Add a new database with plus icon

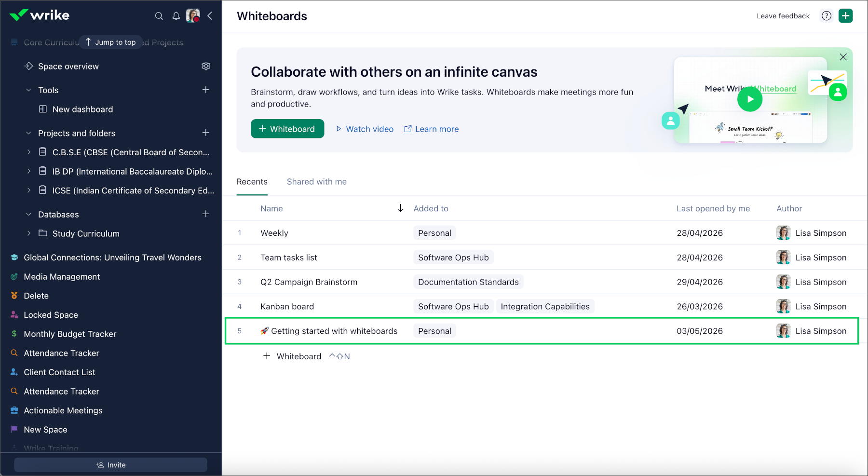(206, 214)
